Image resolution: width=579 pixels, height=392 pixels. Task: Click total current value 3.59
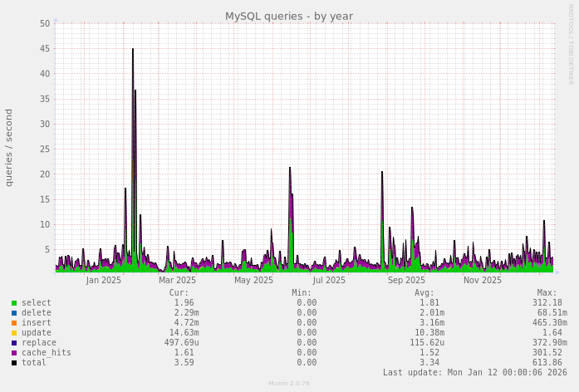[184, 362]
